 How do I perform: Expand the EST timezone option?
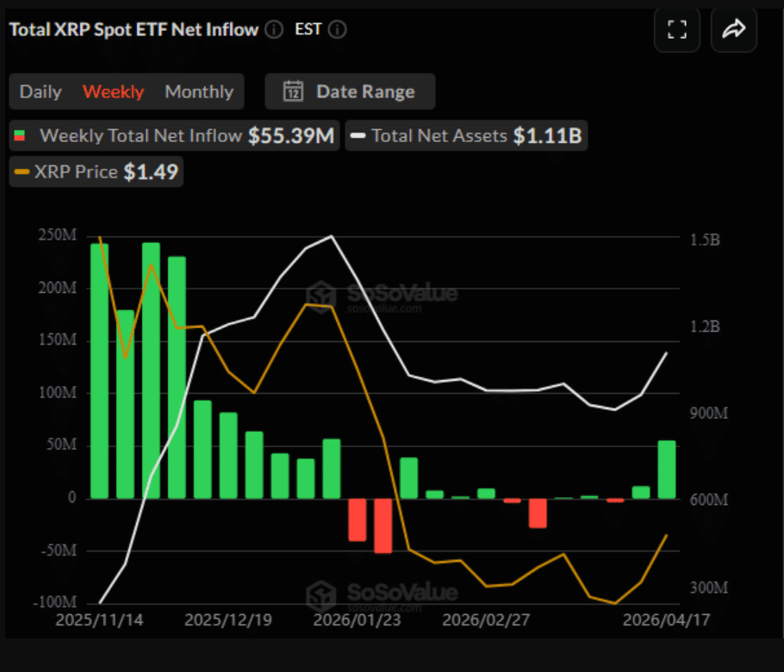point(308,29)
